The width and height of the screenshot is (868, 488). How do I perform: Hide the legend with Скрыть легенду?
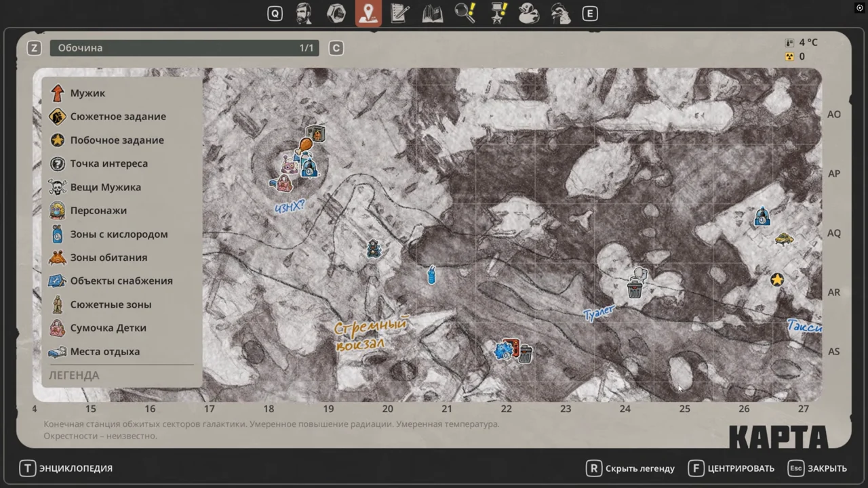click(x=631, y=468)
